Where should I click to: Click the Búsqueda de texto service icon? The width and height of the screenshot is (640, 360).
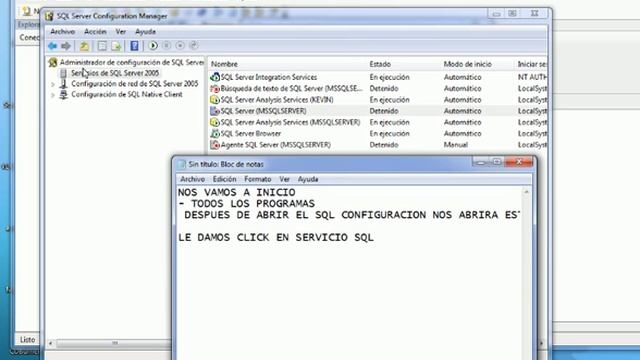point(215,88)
